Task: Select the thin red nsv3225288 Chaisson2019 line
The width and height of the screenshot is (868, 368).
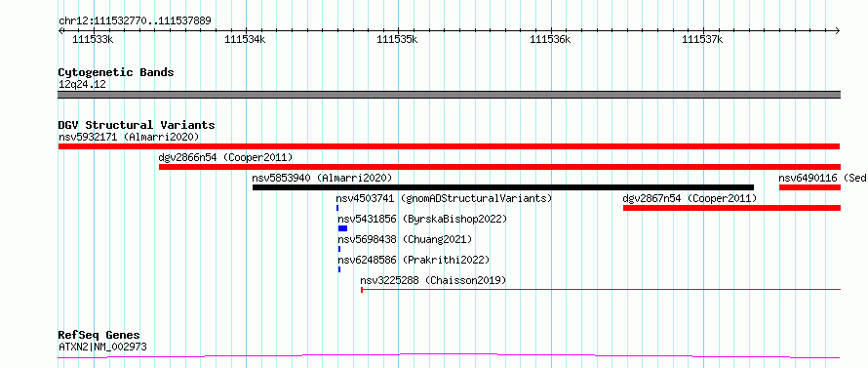Action: coord(601,289)
